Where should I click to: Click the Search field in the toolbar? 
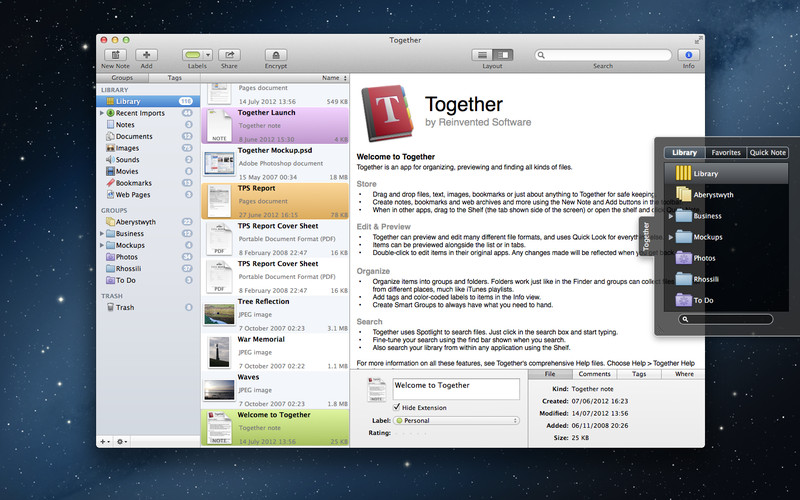point(603,55)
